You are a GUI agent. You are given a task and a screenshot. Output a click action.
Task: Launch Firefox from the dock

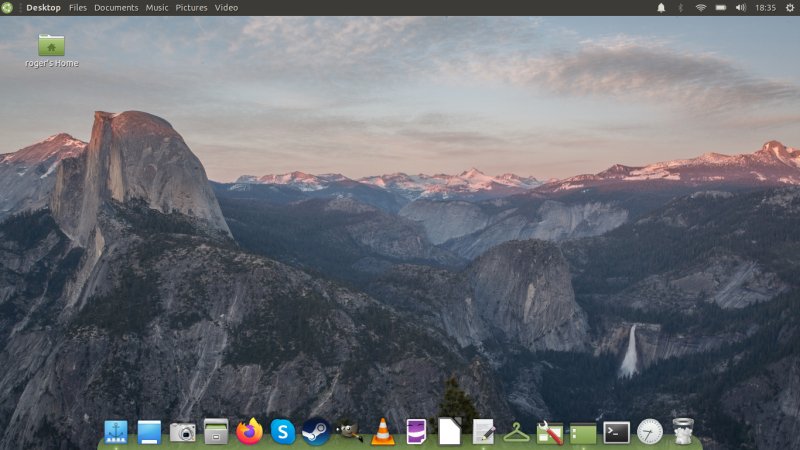(x=249, y=432)
